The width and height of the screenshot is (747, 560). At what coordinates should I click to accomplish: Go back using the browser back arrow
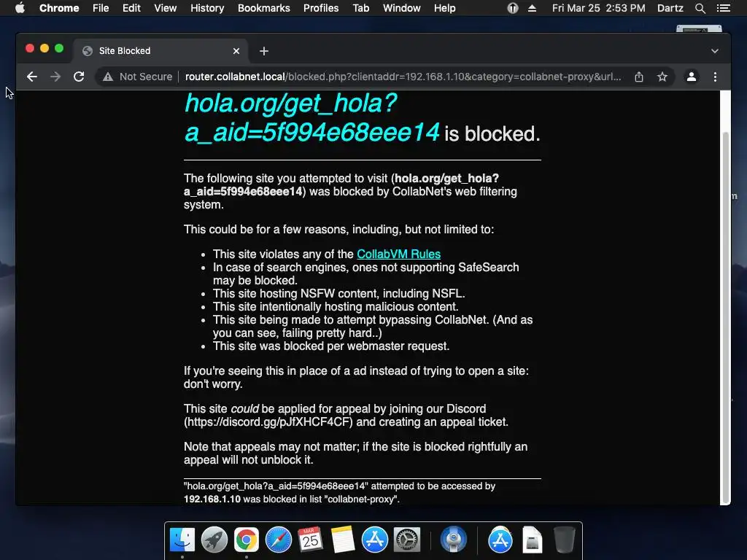(32, 77)
